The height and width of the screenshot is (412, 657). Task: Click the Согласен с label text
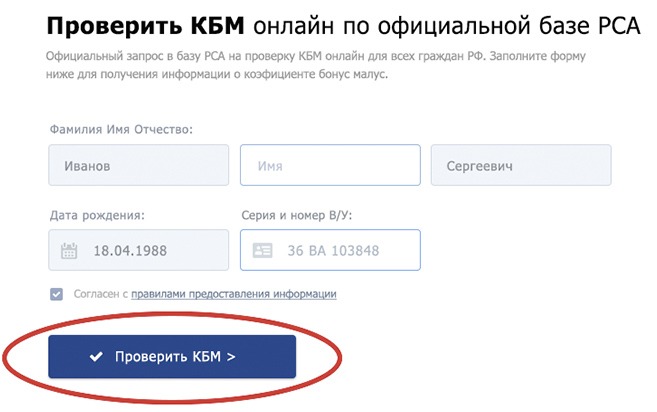point(101,294)
